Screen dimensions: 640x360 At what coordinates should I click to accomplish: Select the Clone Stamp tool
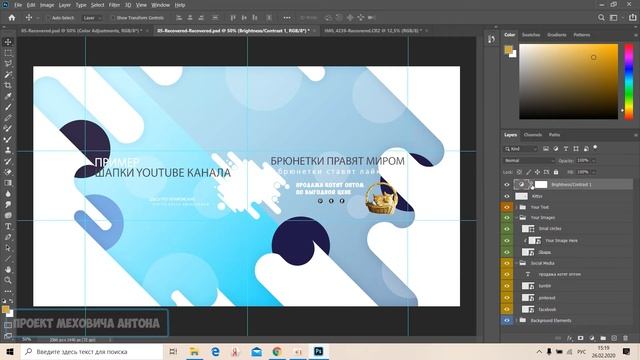[x=8, y=150]
